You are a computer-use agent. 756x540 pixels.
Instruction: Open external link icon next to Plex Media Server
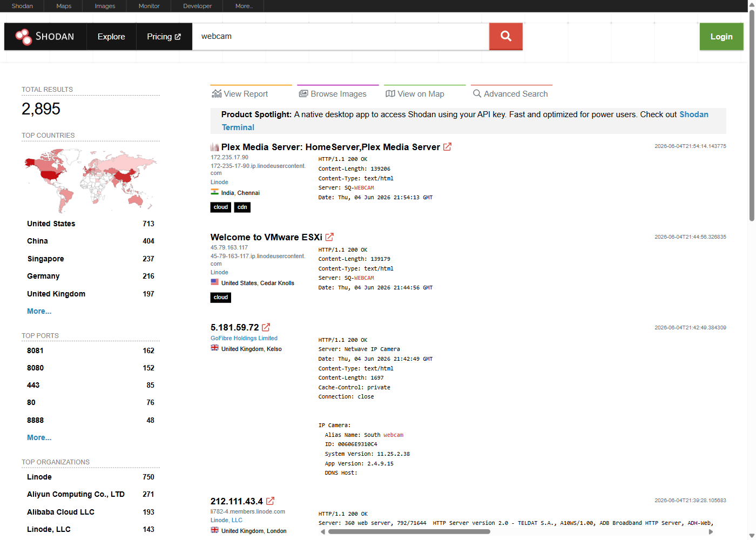(x=447, y=147)
